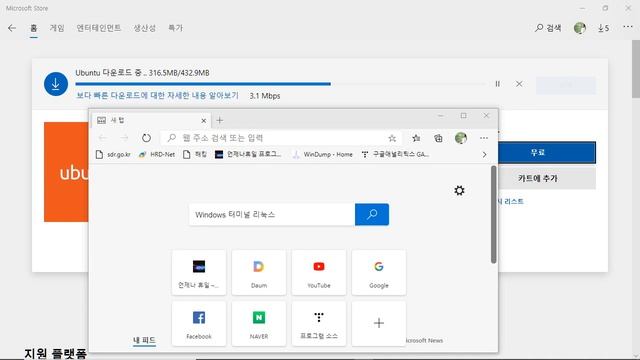Click the Ubuntu download progress bar
This screenshot has height=360, width=640.
[x=281, y=84]
